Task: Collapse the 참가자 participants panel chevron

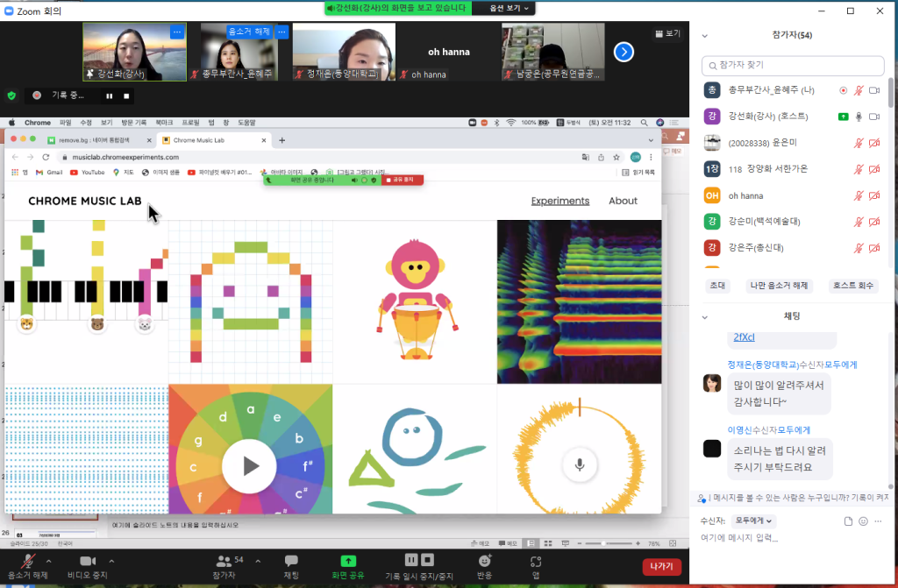Action: [705, 35]
